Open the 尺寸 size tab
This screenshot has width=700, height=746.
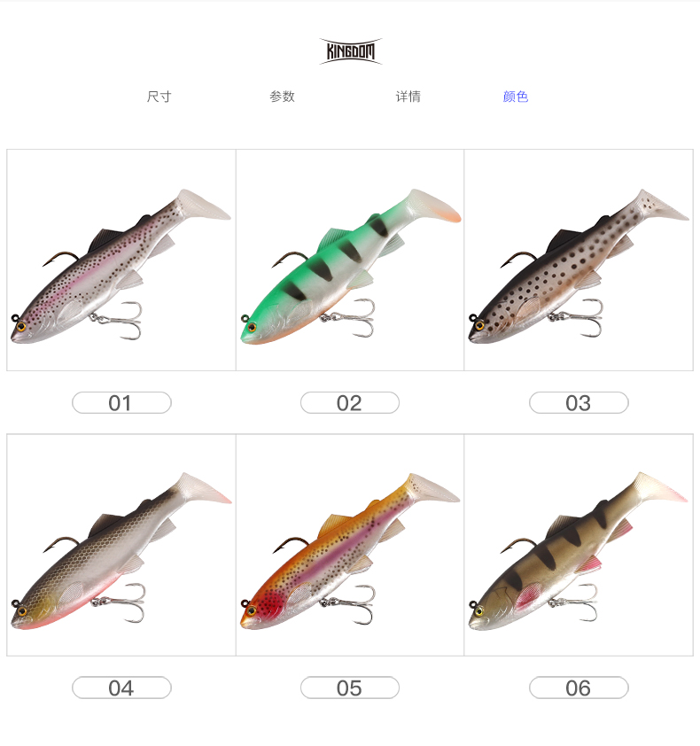tap(159, 97)
